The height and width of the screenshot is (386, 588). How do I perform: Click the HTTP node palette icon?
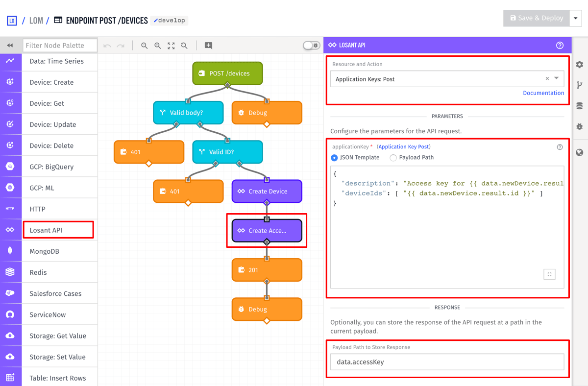(x=10, y=209)
